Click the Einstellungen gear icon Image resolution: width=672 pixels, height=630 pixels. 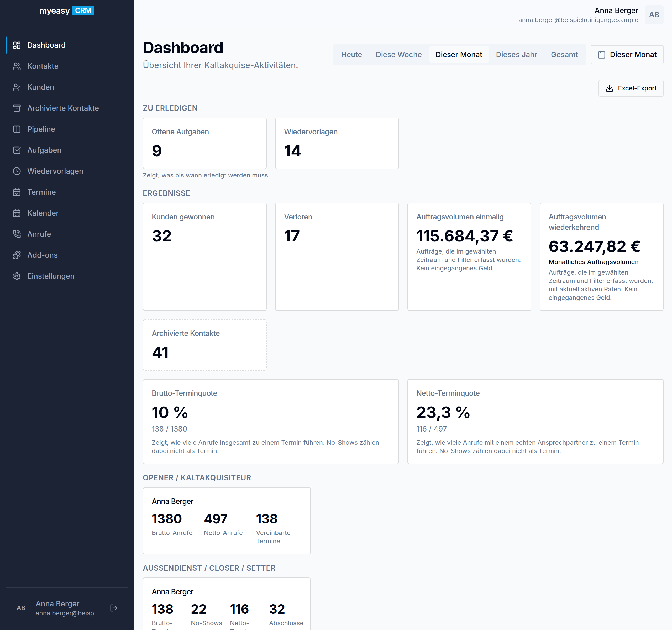point(17,276)
